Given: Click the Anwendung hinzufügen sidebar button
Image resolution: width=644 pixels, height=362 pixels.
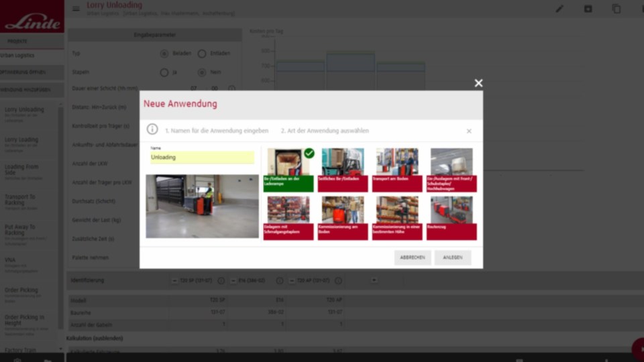Looking at the screenshot, I should pyautogui.click(x=32, y=90).
